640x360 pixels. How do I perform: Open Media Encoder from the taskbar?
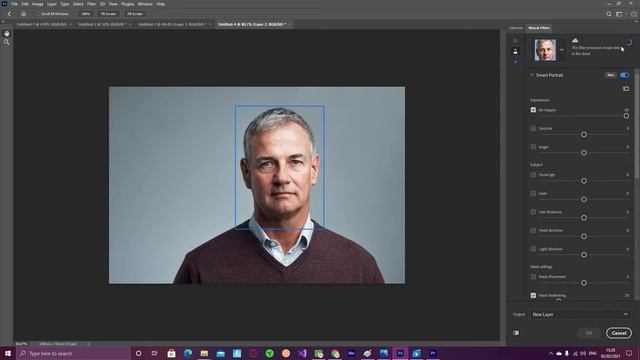coord(351,353)
